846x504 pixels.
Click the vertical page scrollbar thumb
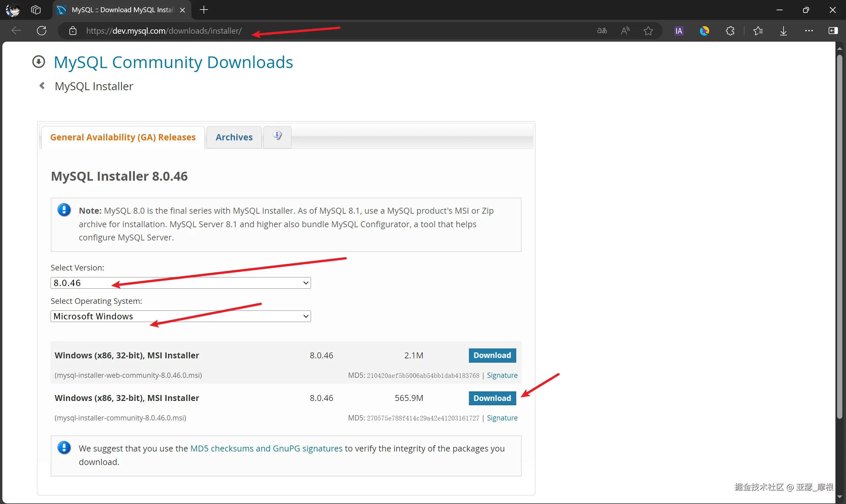[840, 236]
